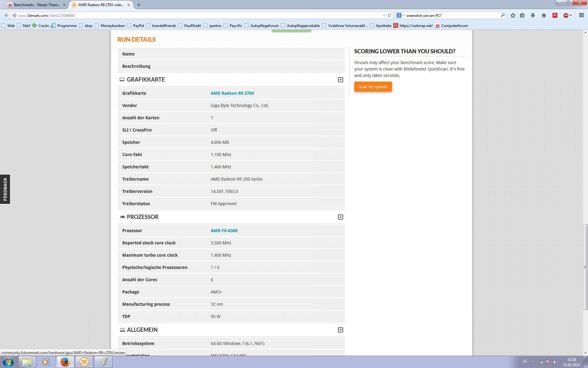
Task: Open the Web bookmark
Action: (8, 26)
